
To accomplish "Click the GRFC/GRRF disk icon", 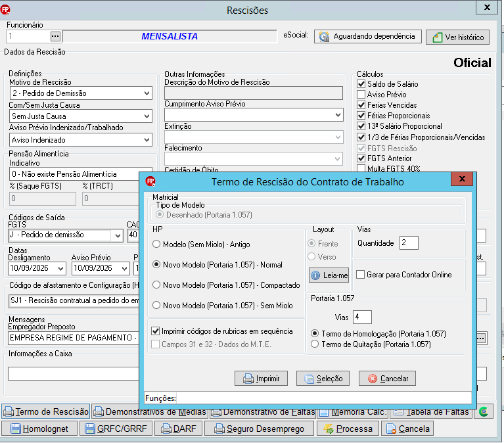I will 89,429.
